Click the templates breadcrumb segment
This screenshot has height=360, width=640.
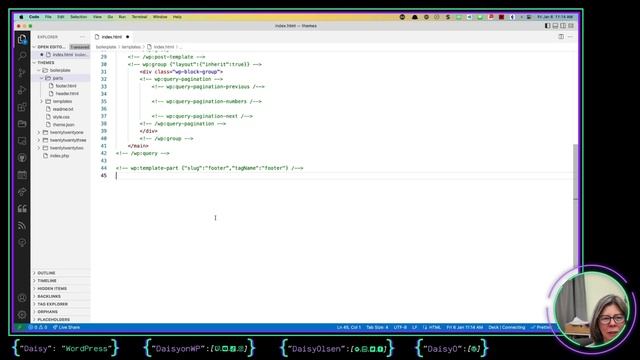131,47
